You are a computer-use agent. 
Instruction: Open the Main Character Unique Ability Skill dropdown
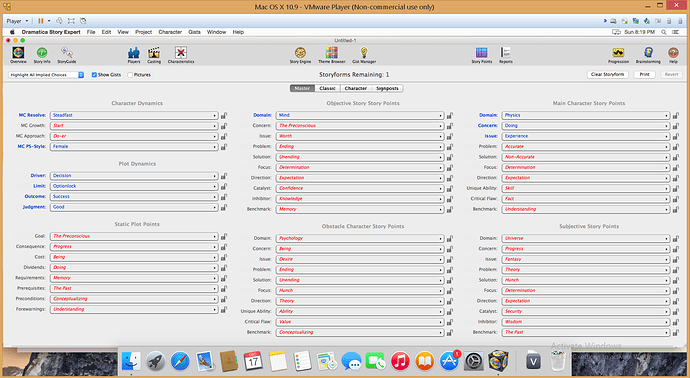click(x=586, y=188)
